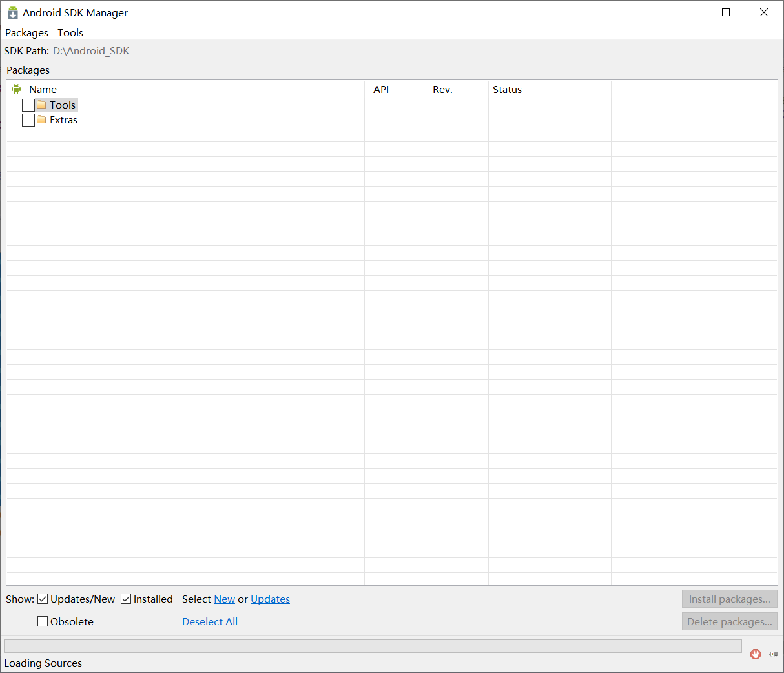Enable the Obsolete filter checkbox
The width and height of the screenshot is (784, 673).
[43, 621]
